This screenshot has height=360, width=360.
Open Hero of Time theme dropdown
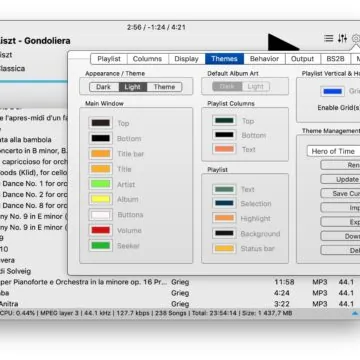coord(333,151)
